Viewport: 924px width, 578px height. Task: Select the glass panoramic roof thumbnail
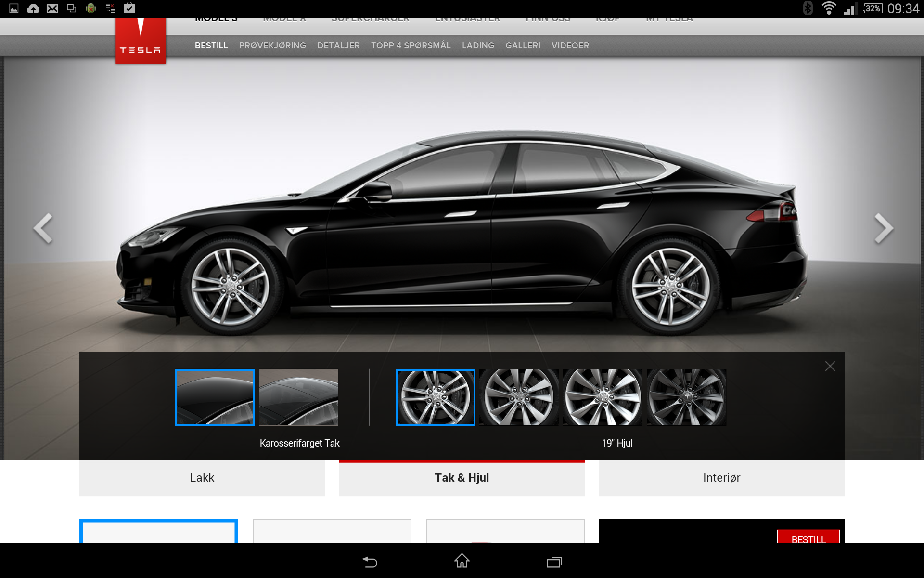click(x=298, y=397)
